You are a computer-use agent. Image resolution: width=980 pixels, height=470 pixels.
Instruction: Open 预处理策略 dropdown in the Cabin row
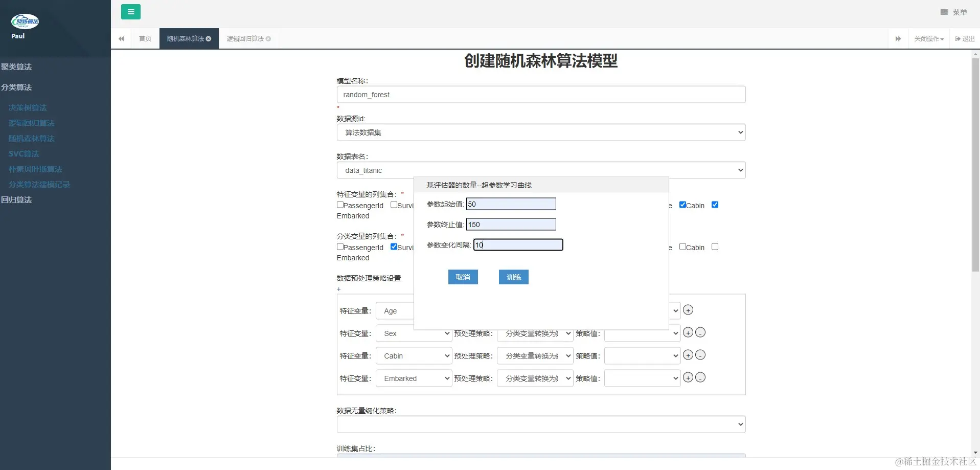535,356
